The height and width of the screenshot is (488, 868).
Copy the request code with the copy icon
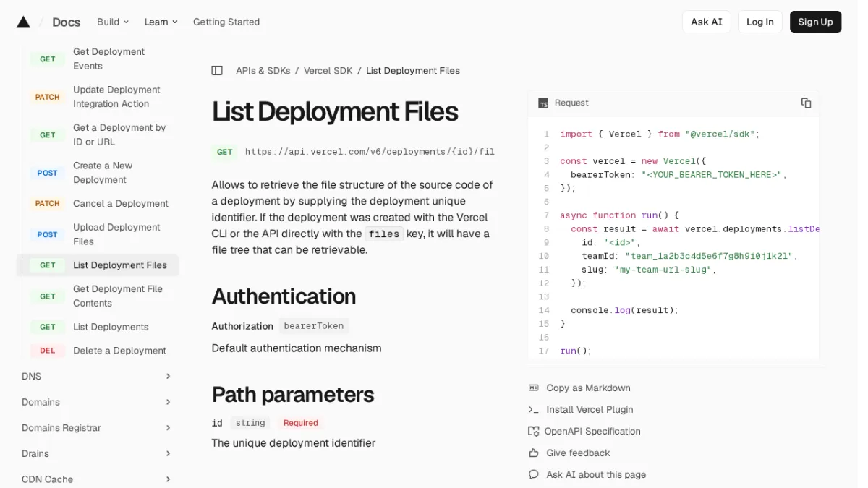point(806,103)
